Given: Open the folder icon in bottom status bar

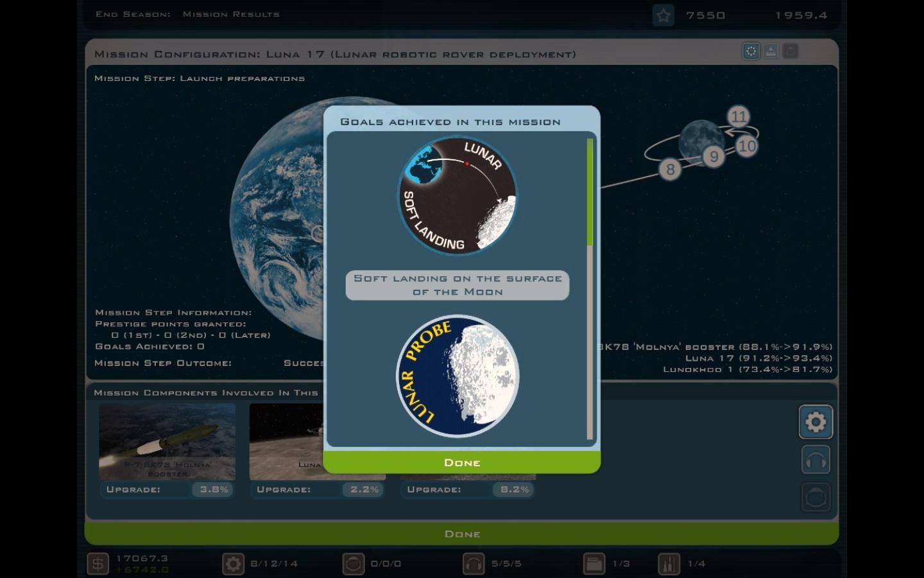Looking at the screenshot, I should 594,564.
